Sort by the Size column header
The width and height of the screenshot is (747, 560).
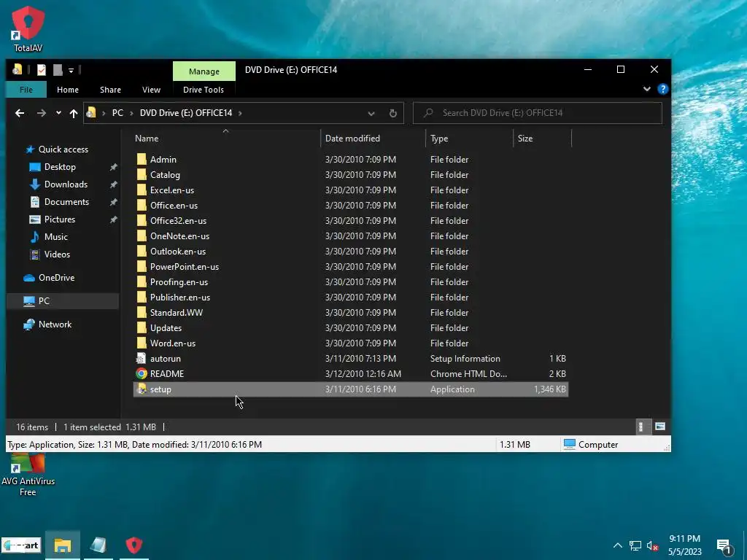click(542, 139)
